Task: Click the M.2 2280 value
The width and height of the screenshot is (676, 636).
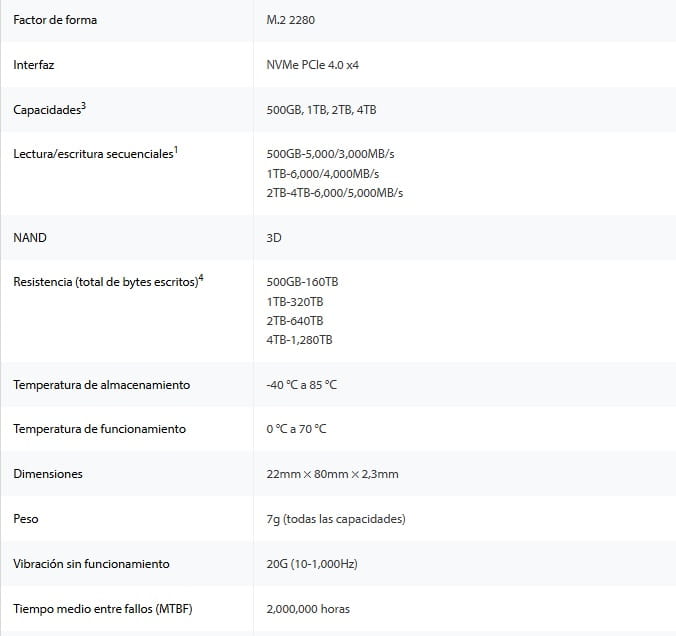Action: coord(294,20)
